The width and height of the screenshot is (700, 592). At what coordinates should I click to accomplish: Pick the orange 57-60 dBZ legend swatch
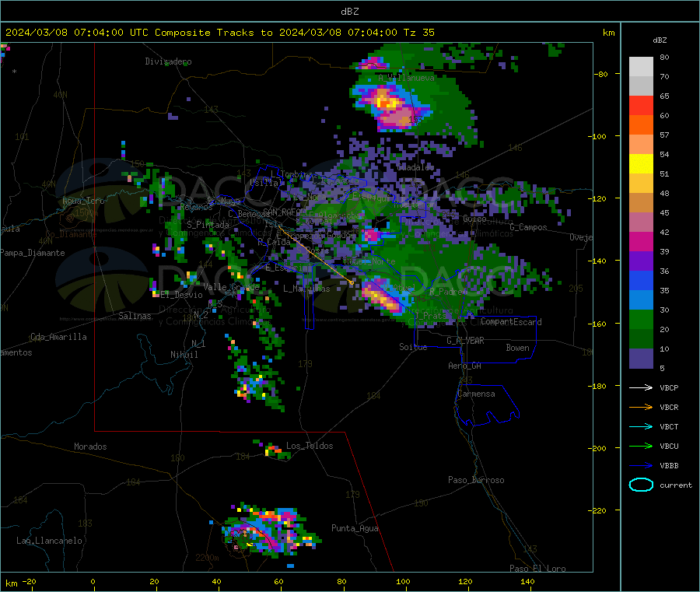click(x=641, y=125)
